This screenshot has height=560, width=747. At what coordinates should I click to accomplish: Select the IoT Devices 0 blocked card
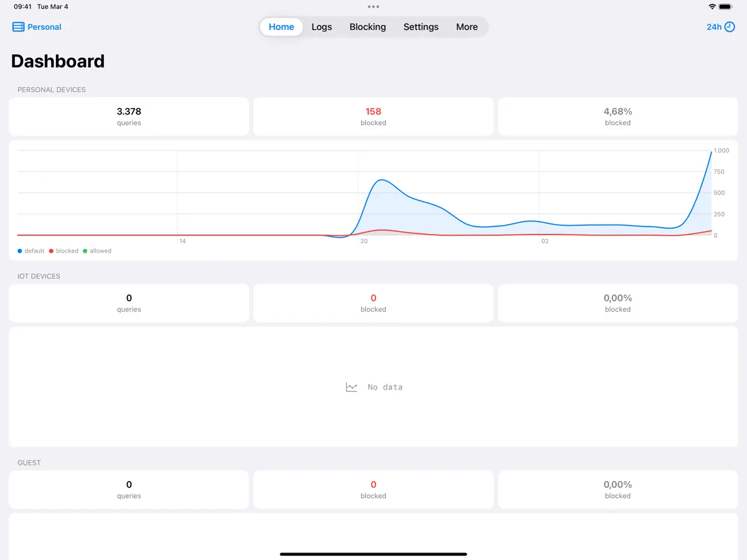(374, 303)
